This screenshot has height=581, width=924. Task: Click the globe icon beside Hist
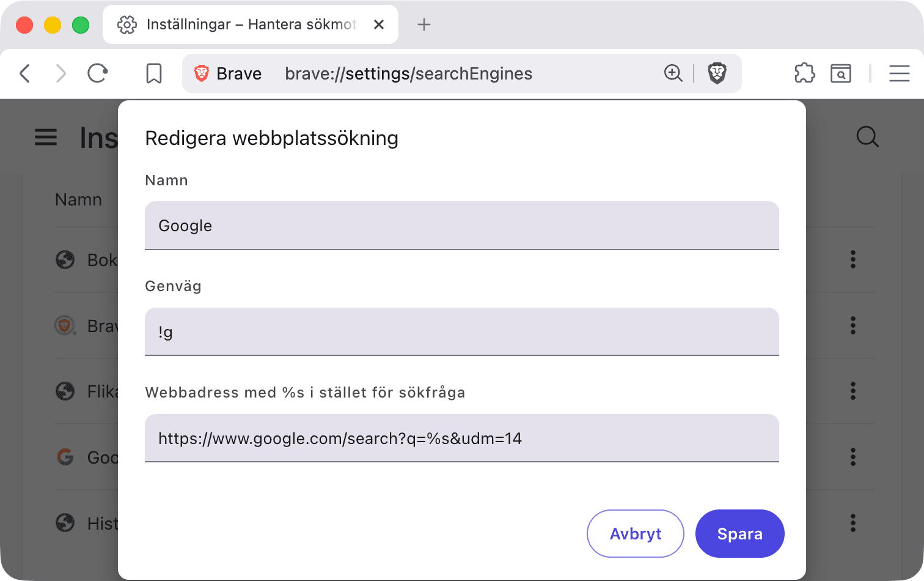[x=65, y=523]
